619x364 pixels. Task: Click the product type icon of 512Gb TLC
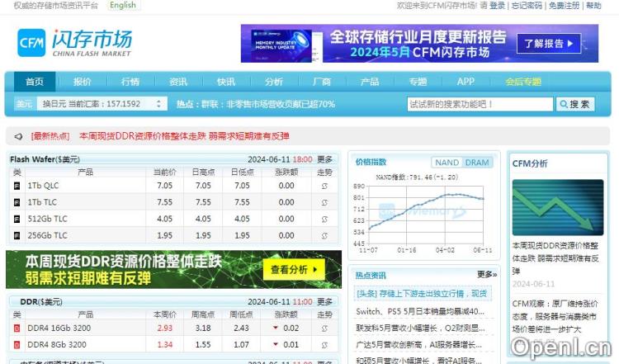point(17,219)
